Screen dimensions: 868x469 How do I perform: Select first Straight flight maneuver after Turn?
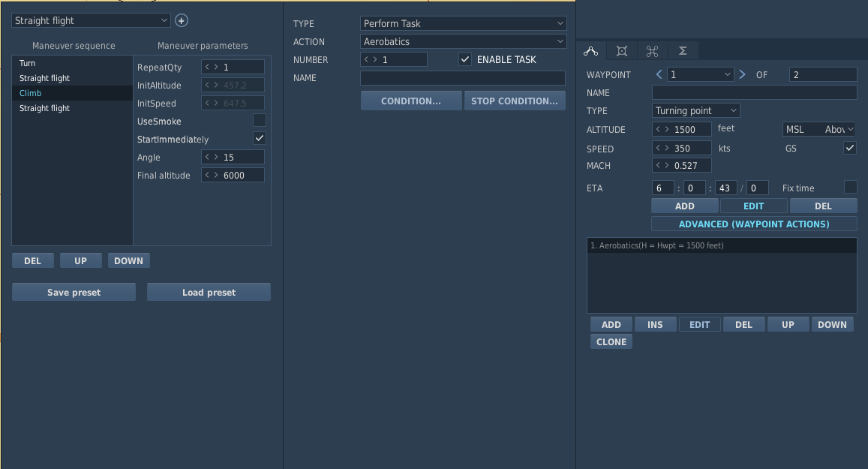pyautogui.click(x=73, y=78)
